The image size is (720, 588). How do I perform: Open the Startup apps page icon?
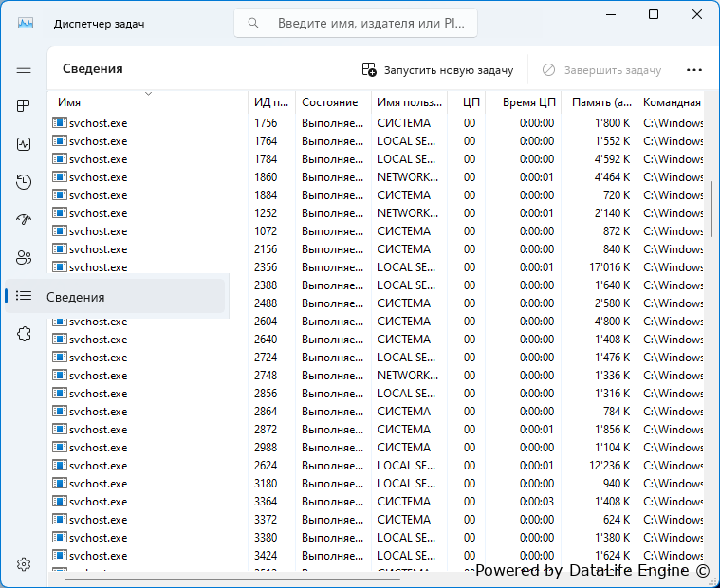[x=24, y=219]
